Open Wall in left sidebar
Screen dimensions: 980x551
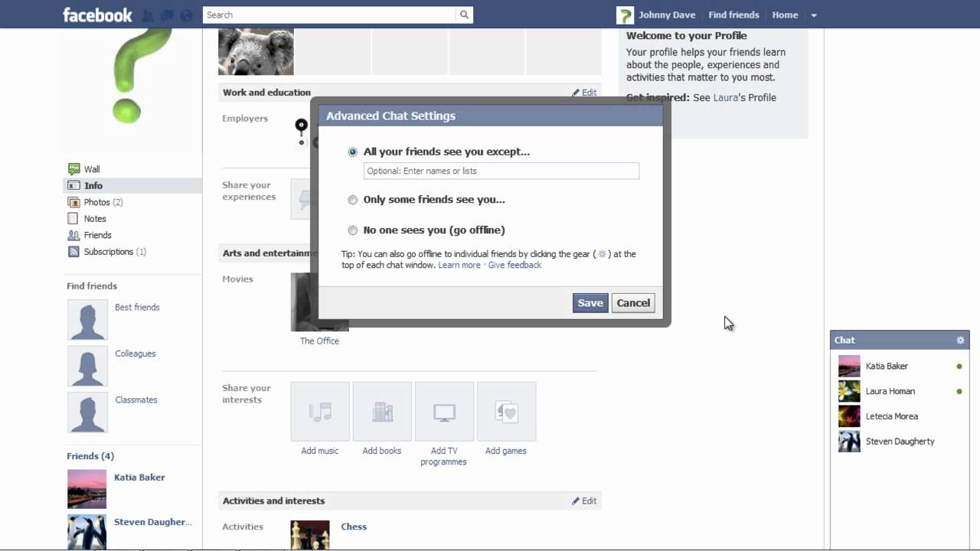(x=92, y=169)
